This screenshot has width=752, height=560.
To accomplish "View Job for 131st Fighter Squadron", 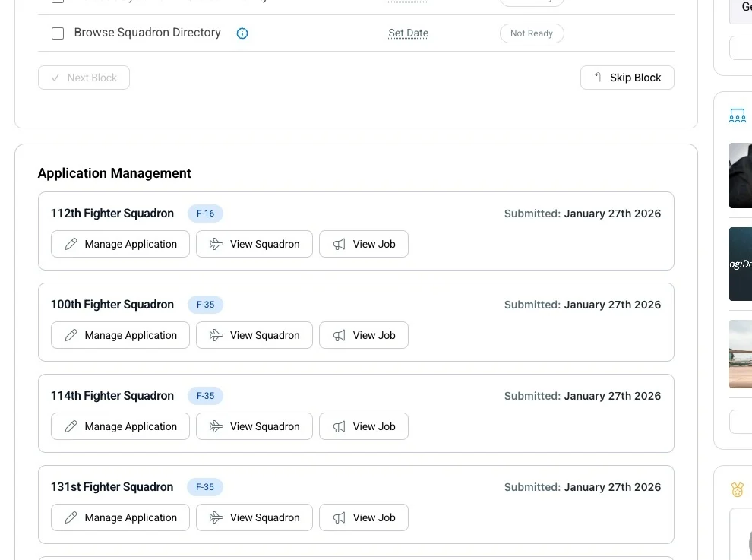I will [x=364, y=517].
